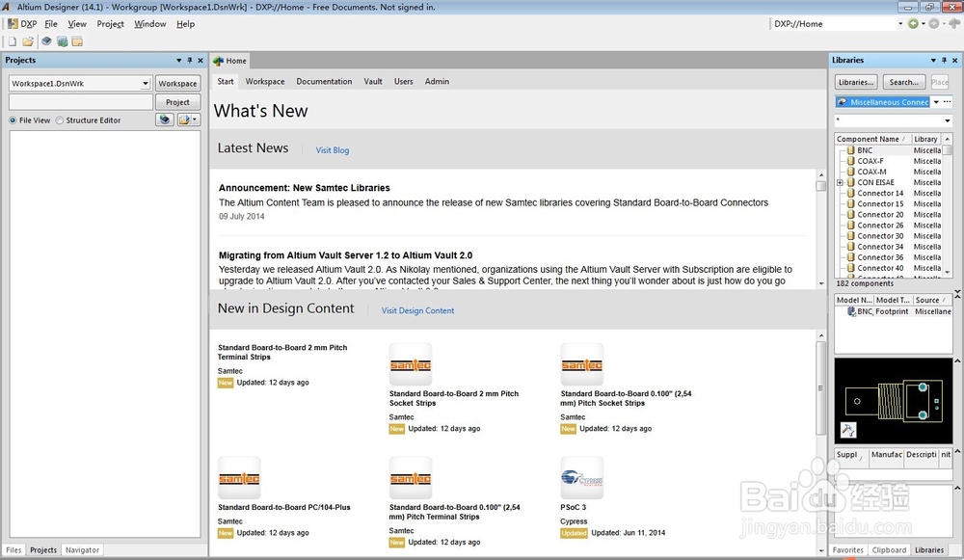Open the View menu
The width and height of the screenshot is (964, 560).
click(x=77, y=24)
